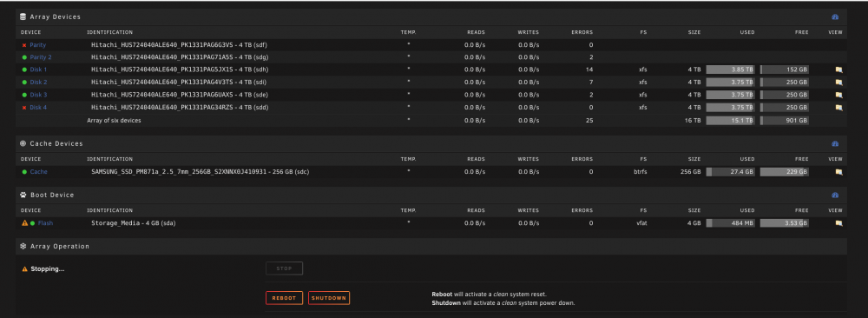Click the Shutdown button
868x318 pixels.
329,298
